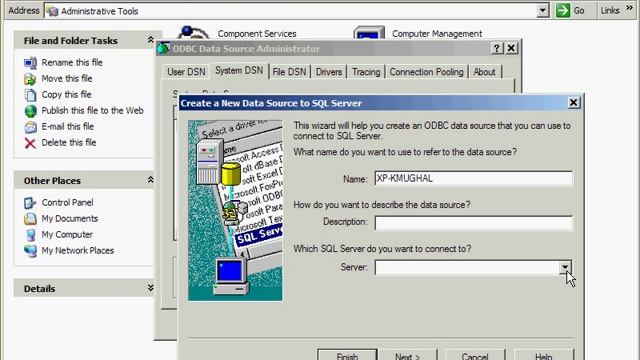Expand the Links toolbar chevron
This screenshot has width=640, height=360.
tap(629, 8)
